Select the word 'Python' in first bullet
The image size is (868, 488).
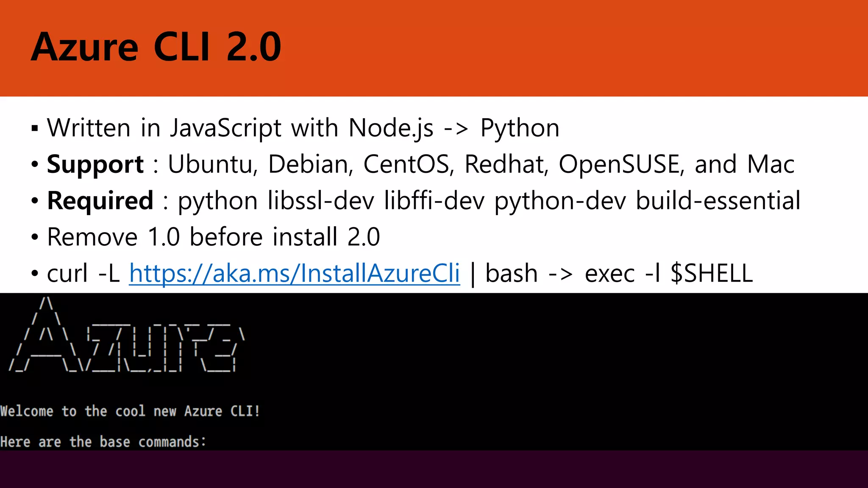click(x=520, y=128)
